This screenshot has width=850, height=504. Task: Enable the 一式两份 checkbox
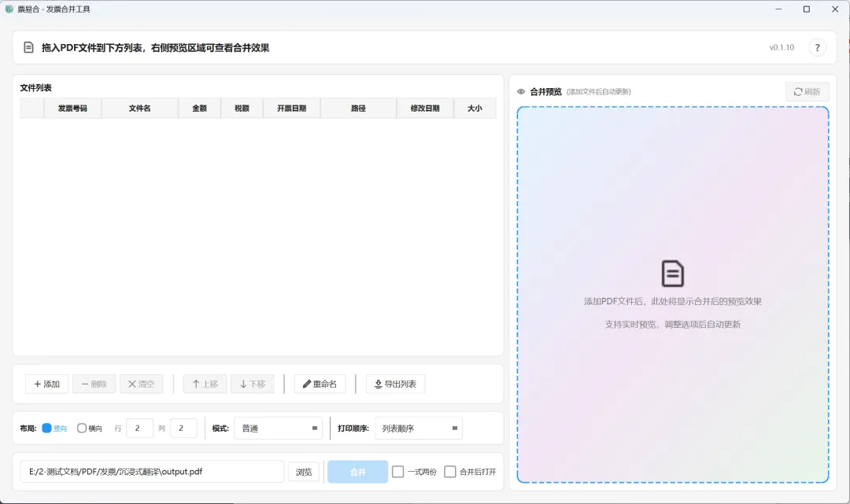398,472
